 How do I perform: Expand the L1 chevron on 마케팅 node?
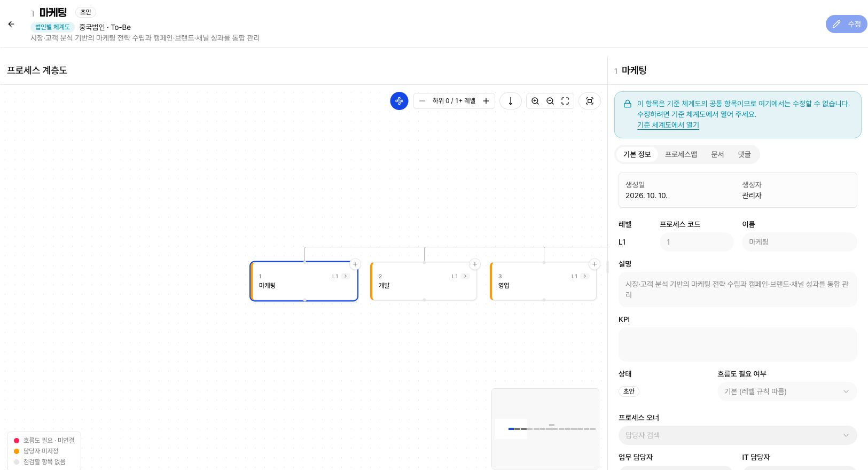pos(346,276)
